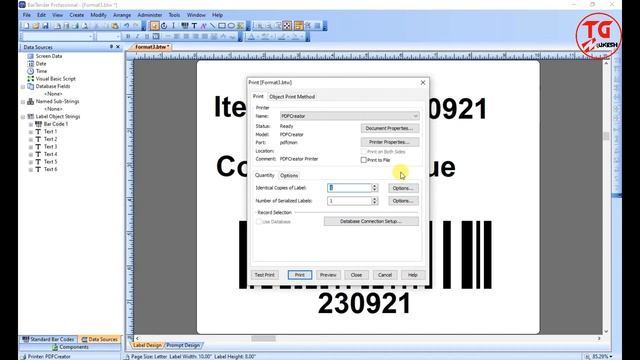The height and width of the screenshot is (360, 640).
Task: Click the Test Print button
Action: [264, 275]
